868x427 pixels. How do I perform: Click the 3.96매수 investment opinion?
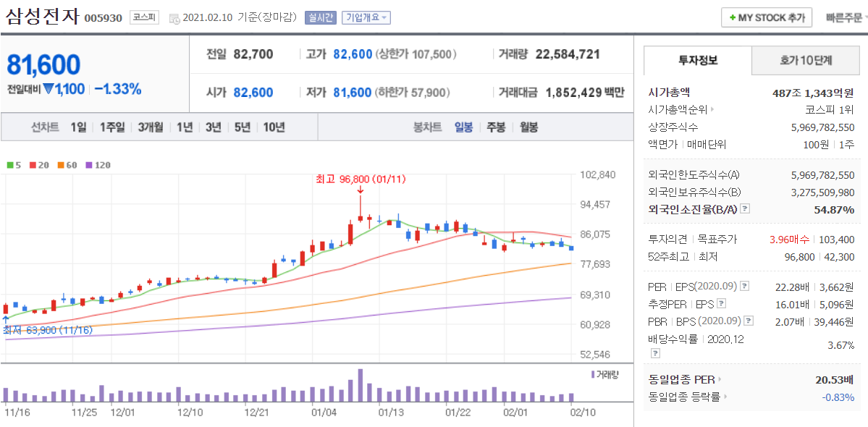pyautogui.click(x=789, y=240)
